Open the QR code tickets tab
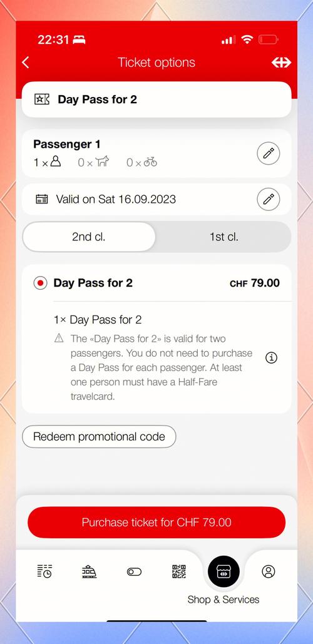The width and height of the screenshot is (313, 644). click(x=178, y=571)
